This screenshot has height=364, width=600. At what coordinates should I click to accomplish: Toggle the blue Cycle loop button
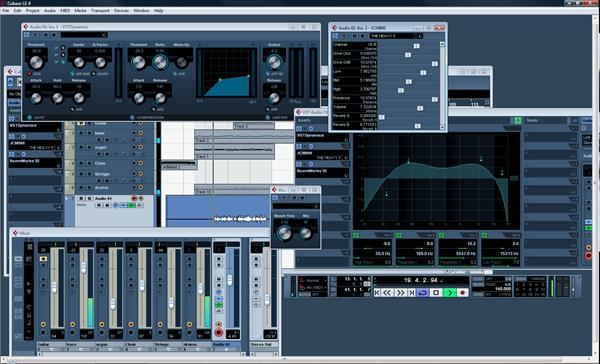423,293
